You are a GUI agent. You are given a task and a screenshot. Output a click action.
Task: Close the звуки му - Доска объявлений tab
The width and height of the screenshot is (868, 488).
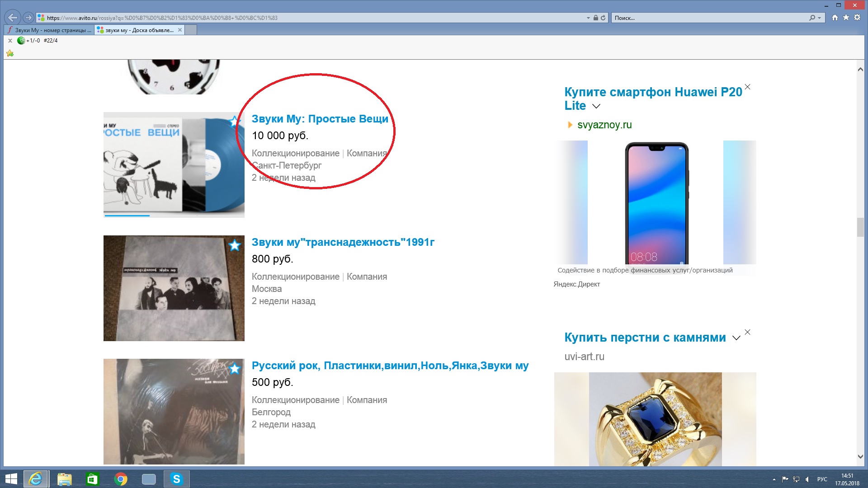tap(180, 30)
